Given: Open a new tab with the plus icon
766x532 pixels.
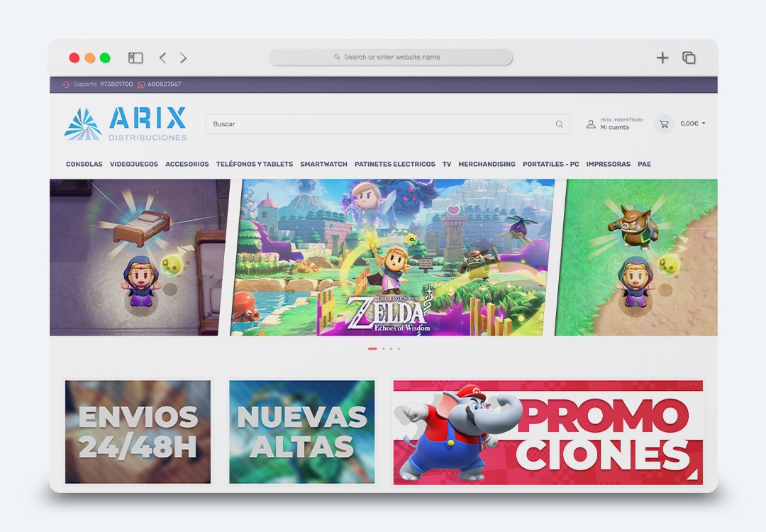Looking at the screenshot, I should click(662, 57).
